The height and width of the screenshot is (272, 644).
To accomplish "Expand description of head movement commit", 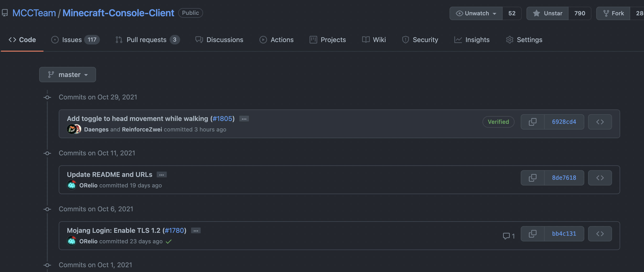I will 244,119.
